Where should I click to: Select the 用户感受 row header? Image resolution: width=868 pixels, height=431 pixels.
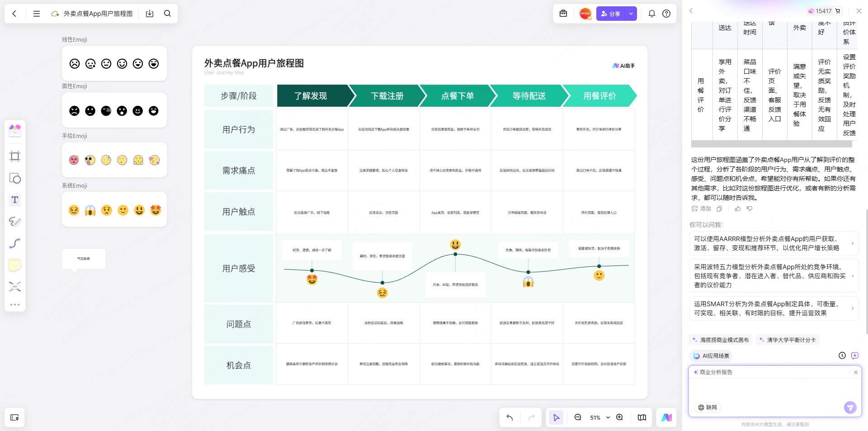point(239,268)
